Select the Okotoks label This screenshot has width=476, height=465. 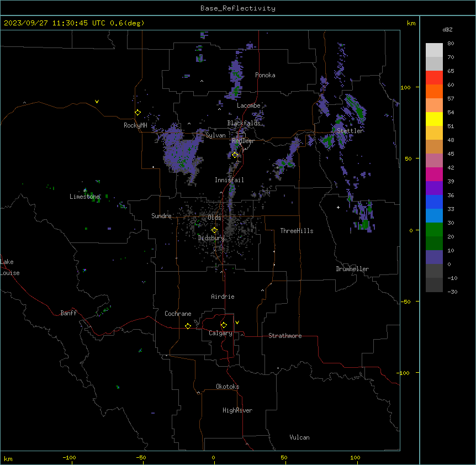tap(228, 387)
